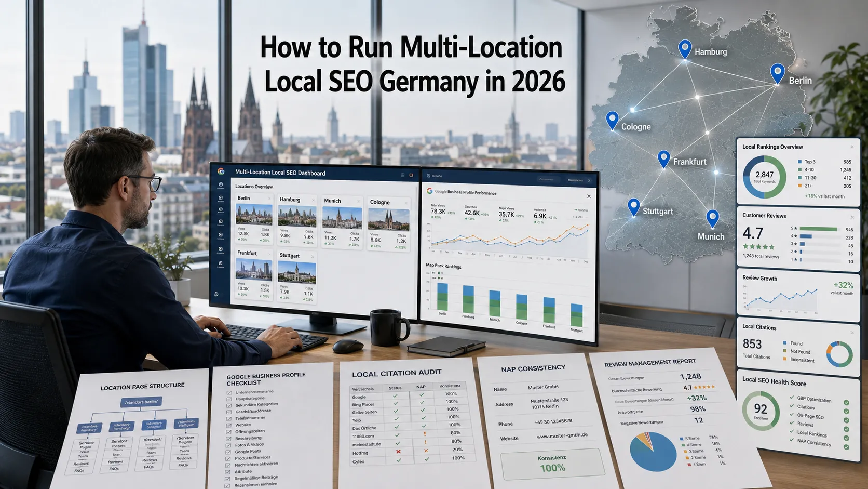Click green check next to GBP Optimization
868x489 pixels.
click(846, 403)
